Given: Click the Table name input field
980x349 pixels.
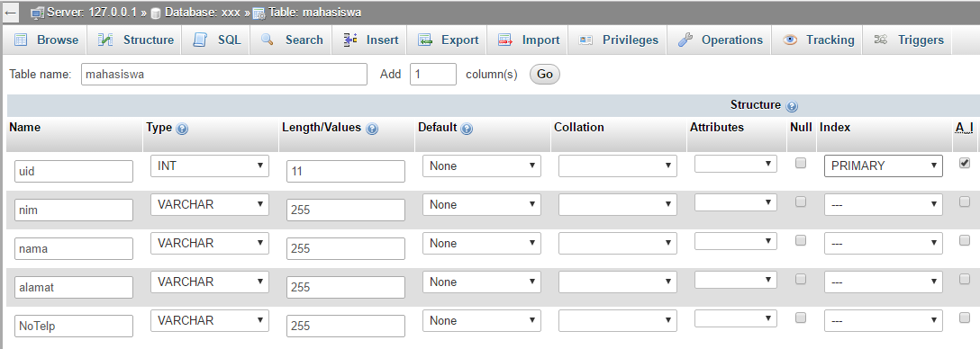Looking at the screenshot, I should [x=224, y=75].
